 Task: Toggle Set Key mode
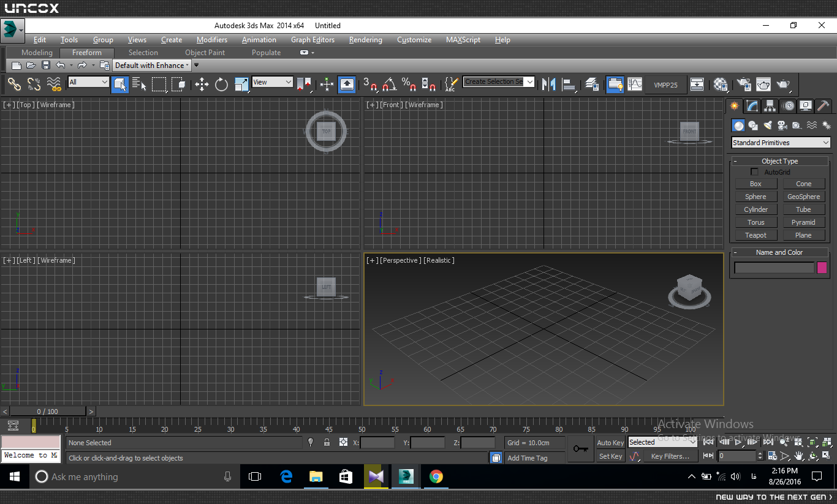click(x=610, y=456)
